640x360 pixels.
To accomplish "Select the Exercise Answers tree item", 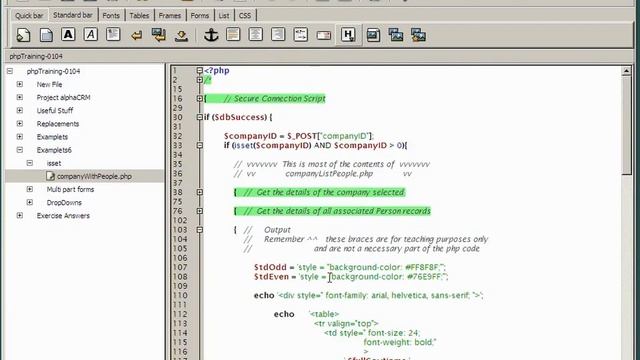I will [63, 216].
